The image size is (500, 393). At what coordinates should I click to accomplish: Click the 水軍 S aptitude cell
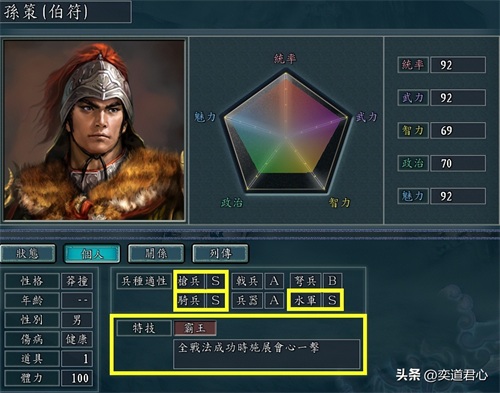click(x=315, y=300)
